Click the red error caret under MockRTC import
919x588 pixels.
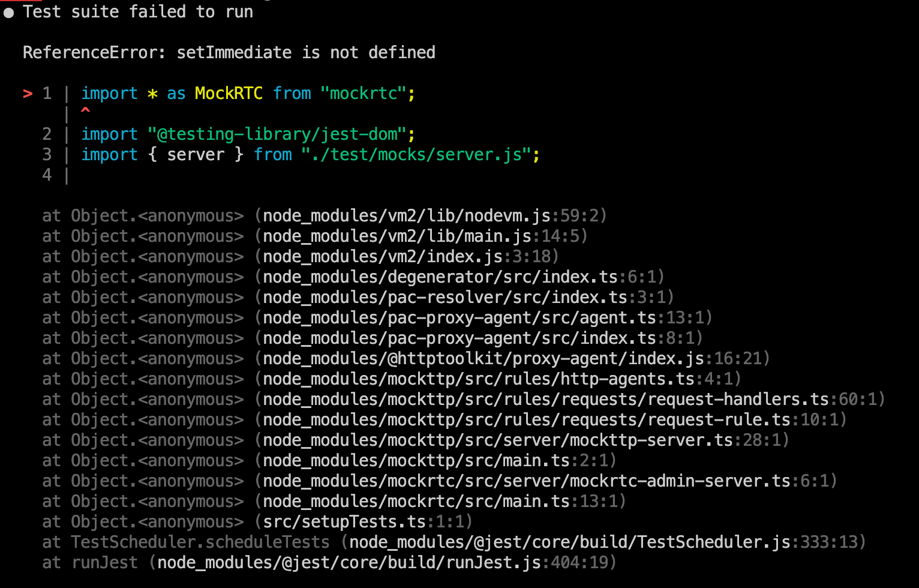[x=86, y=110]
